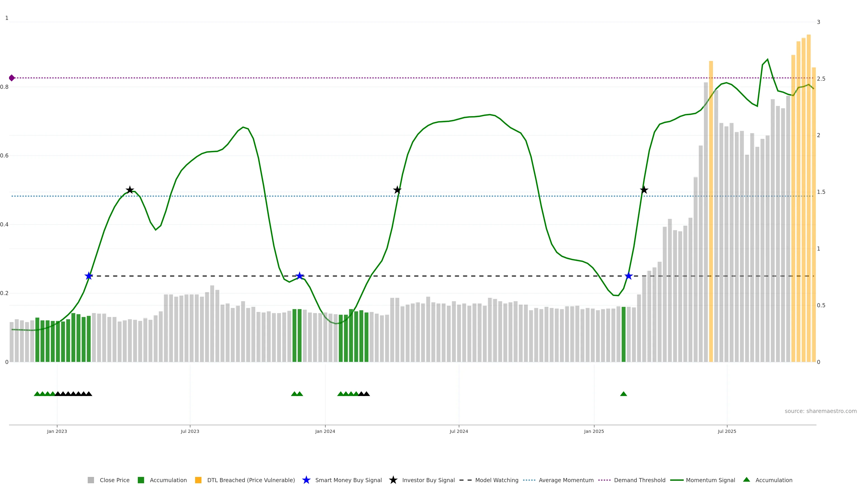
Task: Click the first blue Smart Money star in early 2023
Action: pyautogui.click(x=89, y=276)
